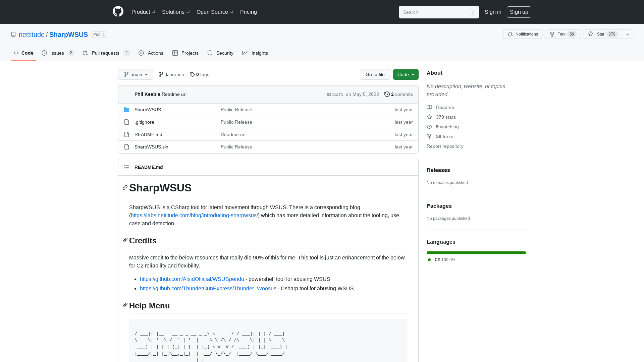Open nettitude org profile link
The height and width of the screenshot is (362, 644).
click(32, 35)
